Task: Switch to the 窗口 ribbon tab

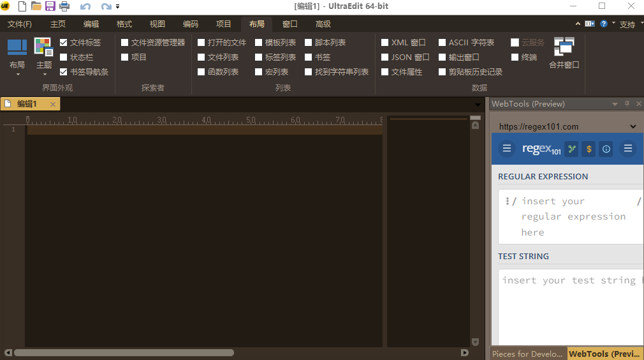Action: 290,24
